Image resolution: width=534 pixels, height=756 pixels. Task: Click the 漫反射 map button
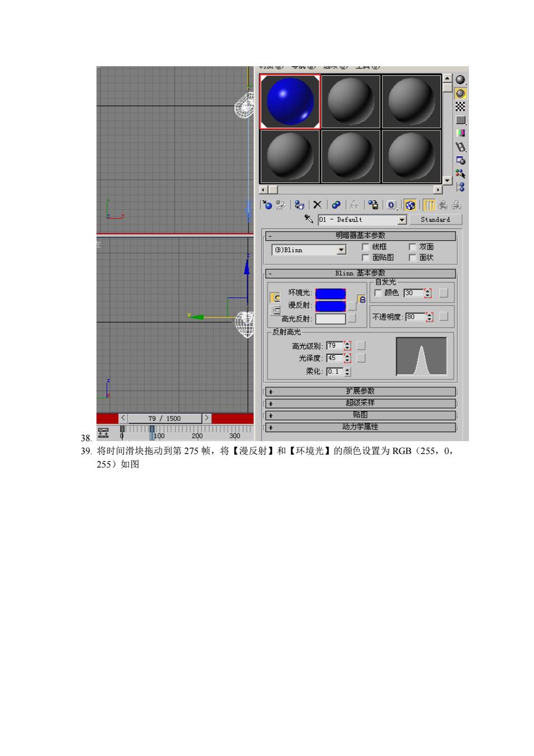[x=352, y=306]
